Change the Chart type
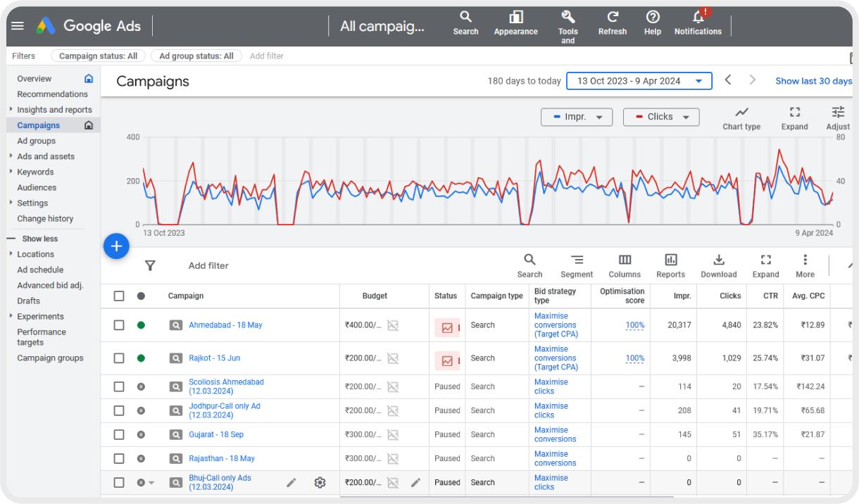 click(741, 118)
